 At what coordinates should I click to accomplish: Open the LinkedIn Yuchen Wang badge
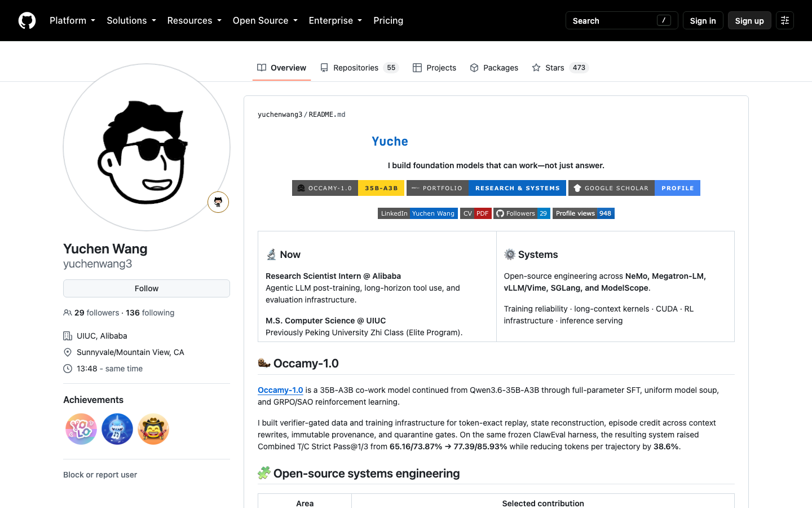[x=418, y=213]
